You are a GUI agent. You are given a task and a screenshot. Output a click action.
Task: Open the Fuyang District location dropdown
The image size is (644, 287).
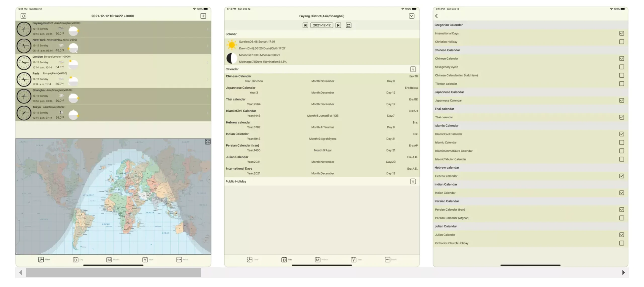[x=412, y=16]
